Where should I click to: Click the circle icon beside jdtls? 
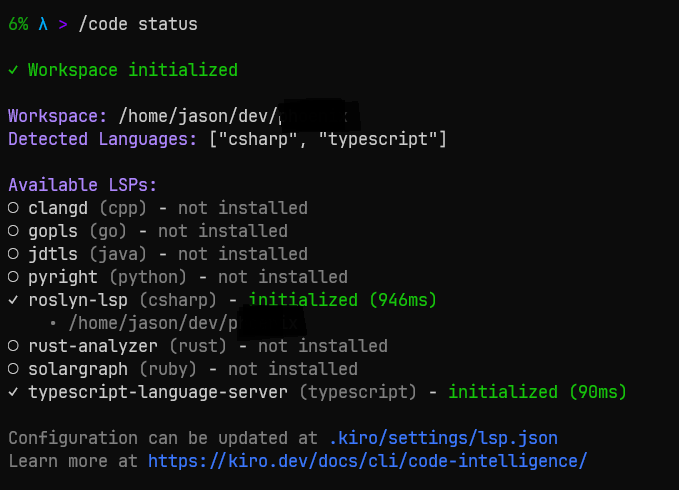pyautogui.click(x=13, y=254)
